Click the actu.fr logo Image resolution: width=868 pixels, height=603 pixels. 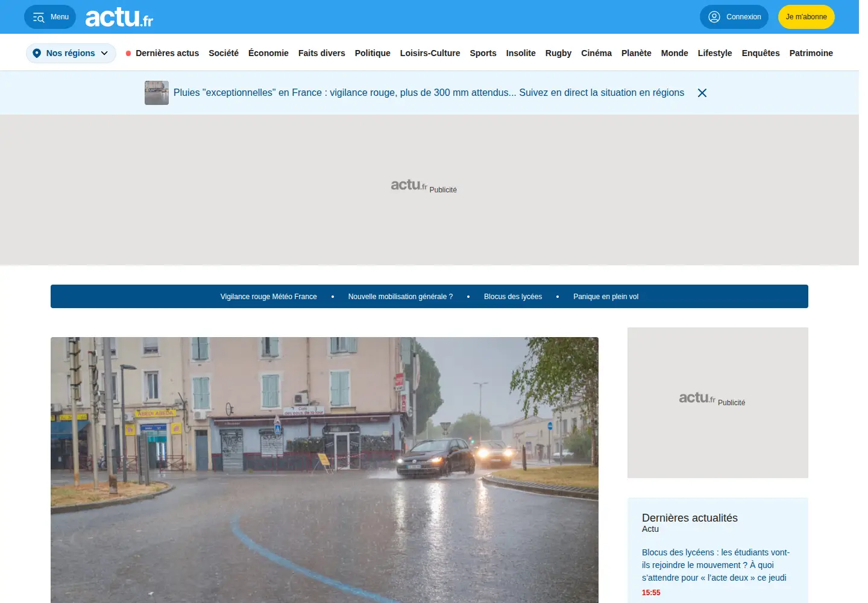pyautogui.click(x=119, y=17)
